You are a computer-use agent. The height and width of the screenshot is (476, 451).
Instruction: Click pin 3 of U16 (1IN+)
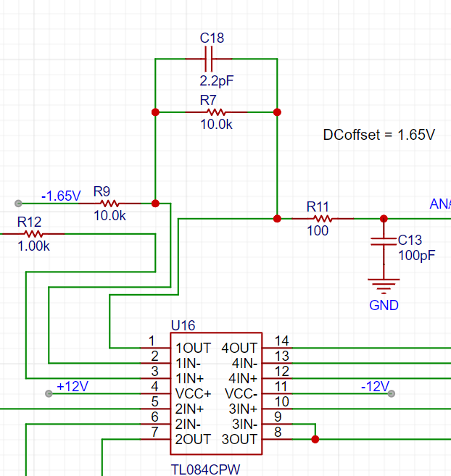point(155,378)
